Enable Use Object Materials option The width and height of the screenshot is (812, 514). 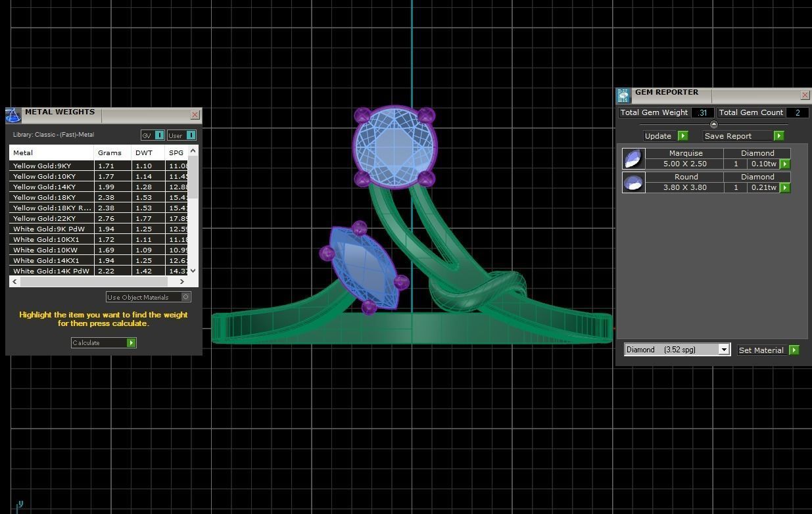click(185, 297)
